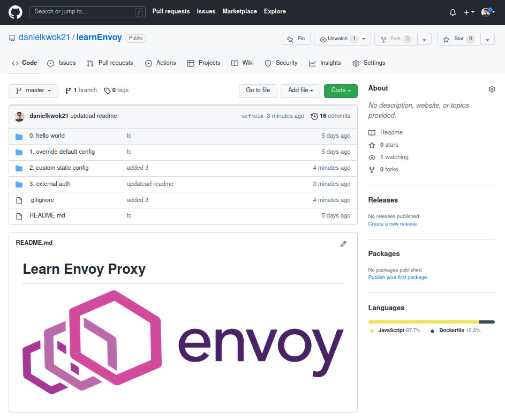The image size is (505, 420).
Task: Select the Code tab
Action: click(x=25, y=63)
